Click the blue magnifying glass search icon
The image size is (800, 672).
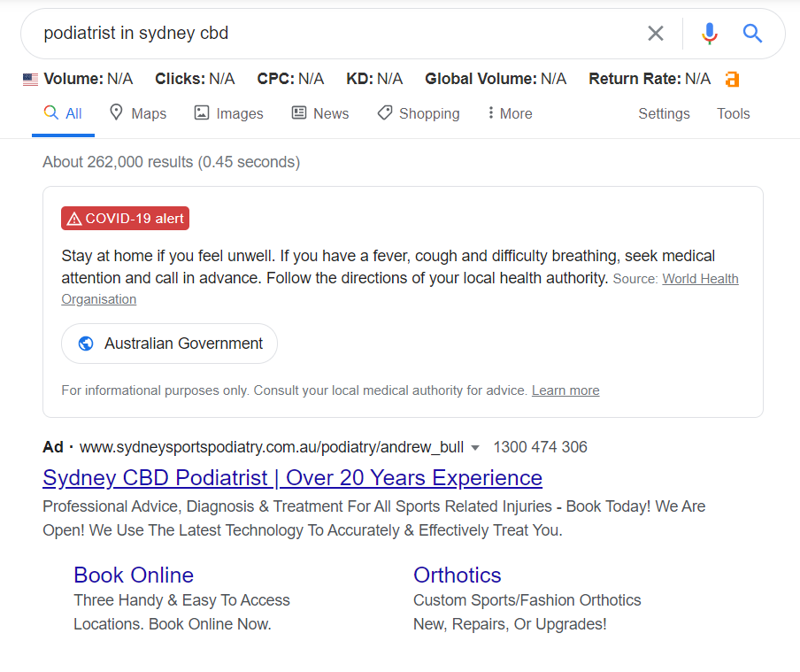point(752,34)
